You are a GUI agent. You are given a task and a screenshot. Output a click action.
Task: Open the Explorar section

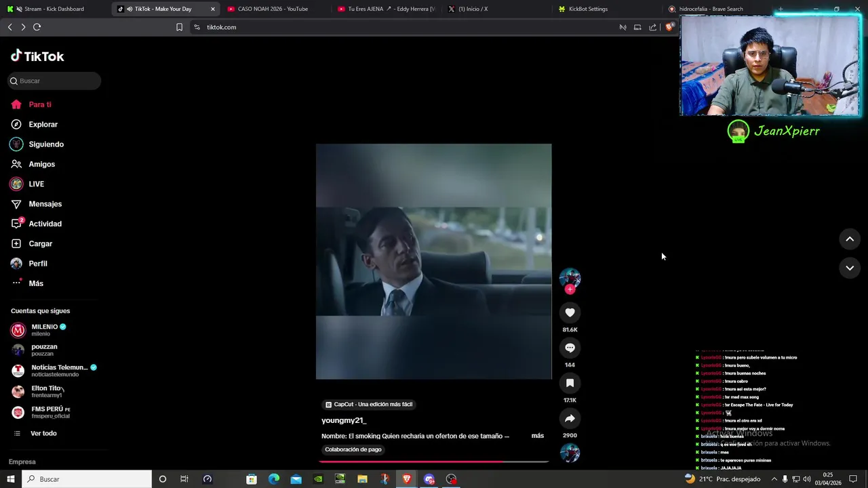point(34,125)
